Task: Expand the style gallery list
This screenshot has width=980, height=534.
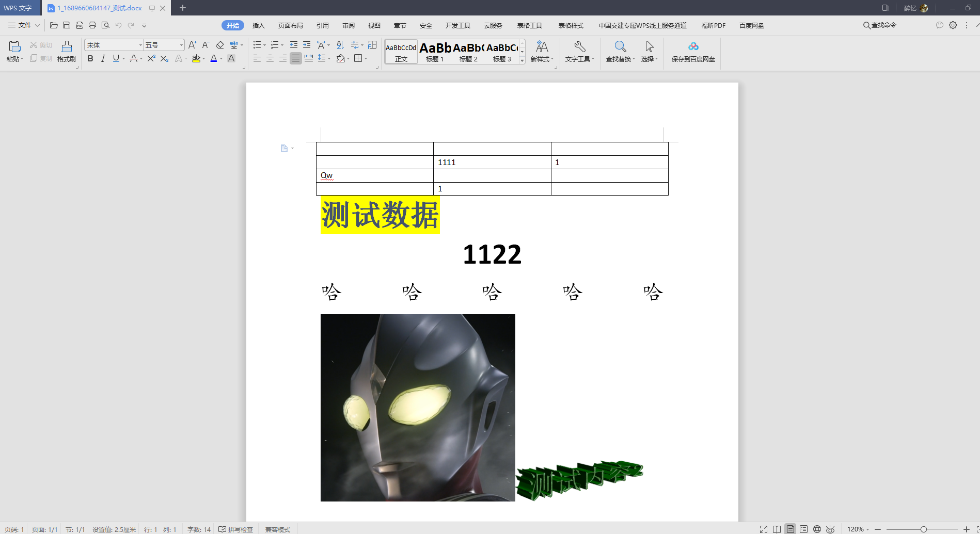Action: pyautogui.click(x=522, y=60)
